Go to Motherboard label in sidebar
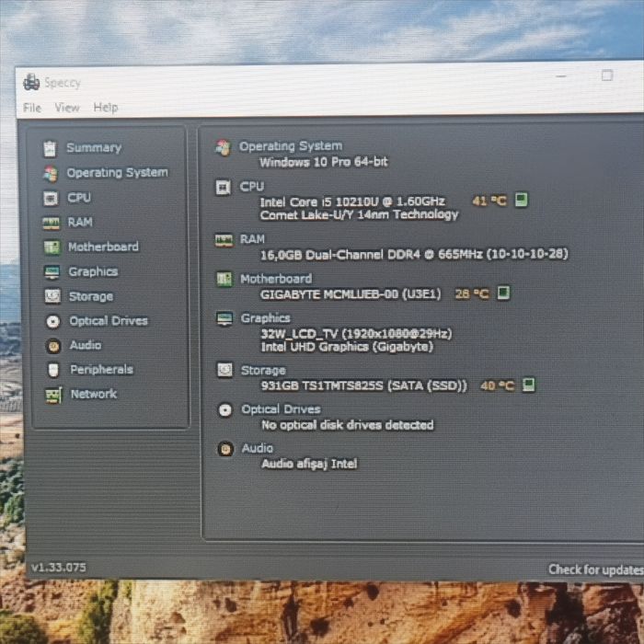The width and height of the screenshot is (644, 644). (103, 247)
